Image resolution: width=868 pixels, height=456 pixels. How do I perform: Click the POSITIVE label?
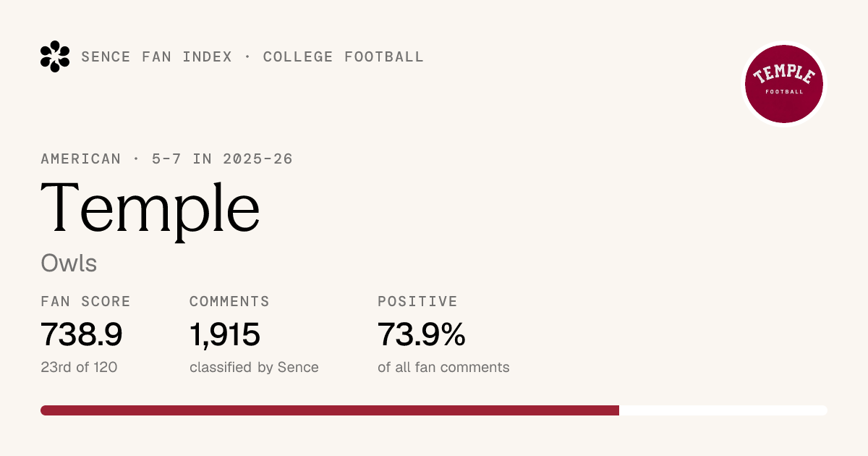pos(417,301)
